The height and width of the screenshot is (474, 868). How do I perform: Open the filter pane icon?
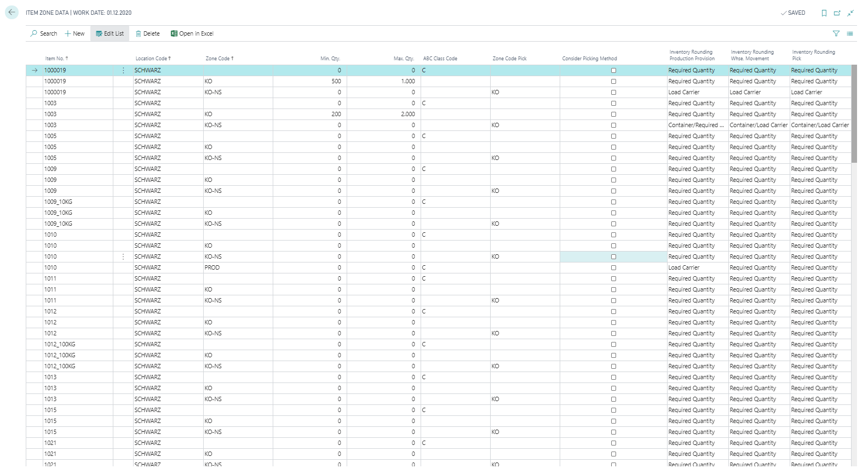coord(836,33)
